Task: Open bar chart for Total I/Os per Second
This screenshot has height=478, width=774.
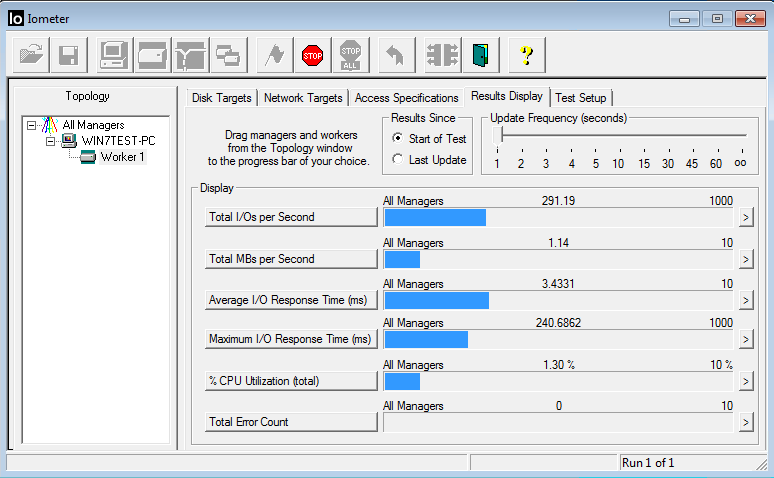Action: (746, 217)
